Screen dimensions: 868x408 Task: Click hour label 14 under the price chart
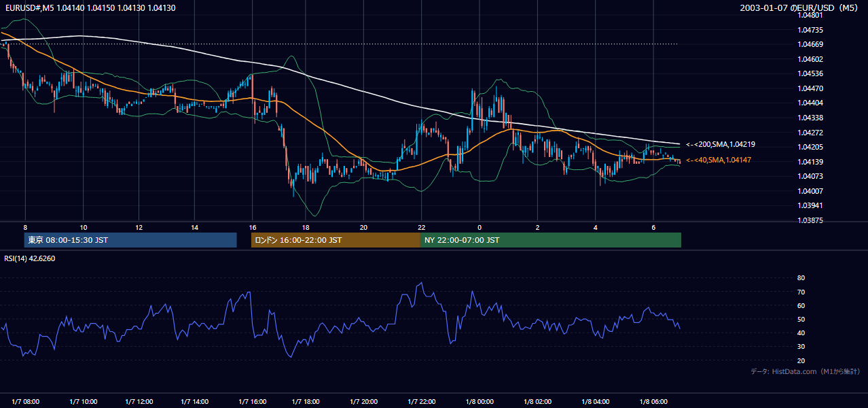point(194,227)
